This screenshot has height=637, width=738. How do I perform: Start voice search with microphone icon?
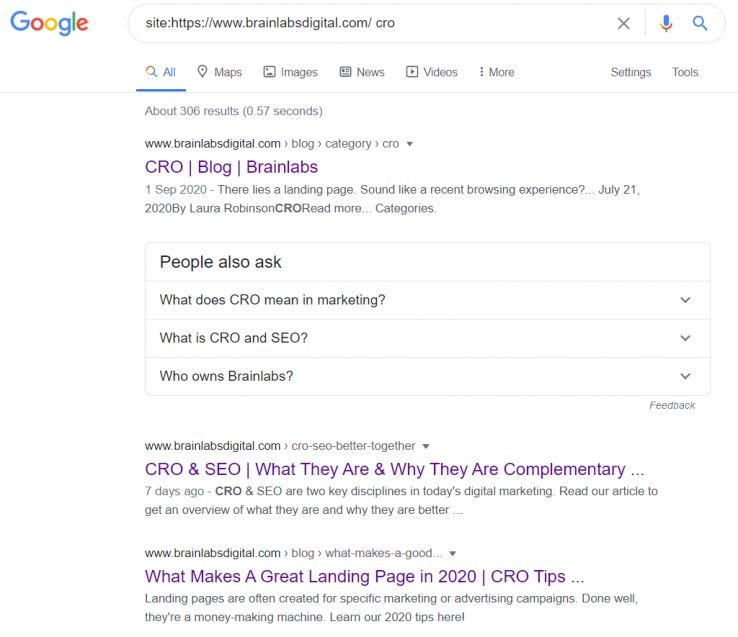pos(666,23)
